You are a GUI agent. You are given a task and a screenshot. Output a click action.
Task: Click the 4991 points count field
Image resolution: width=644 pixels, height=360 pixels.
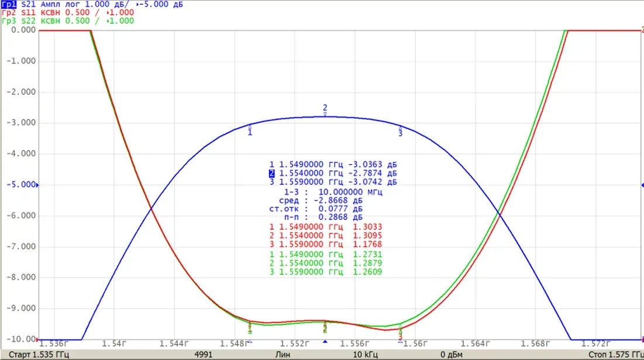click(204, 354)
